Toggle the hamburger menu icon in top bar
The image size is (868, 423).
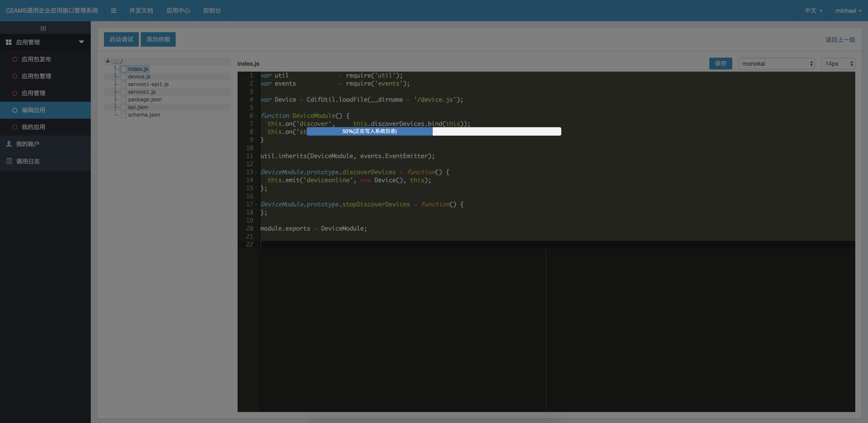pos(113,11)
